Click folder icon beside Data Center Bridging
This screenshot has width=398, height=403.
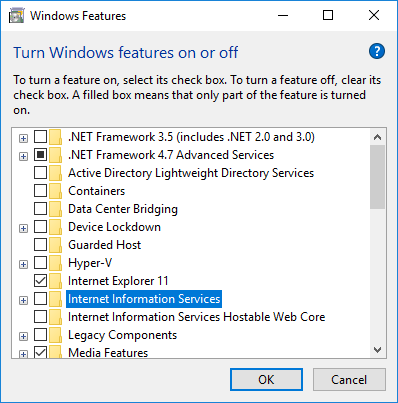point(56,209)
